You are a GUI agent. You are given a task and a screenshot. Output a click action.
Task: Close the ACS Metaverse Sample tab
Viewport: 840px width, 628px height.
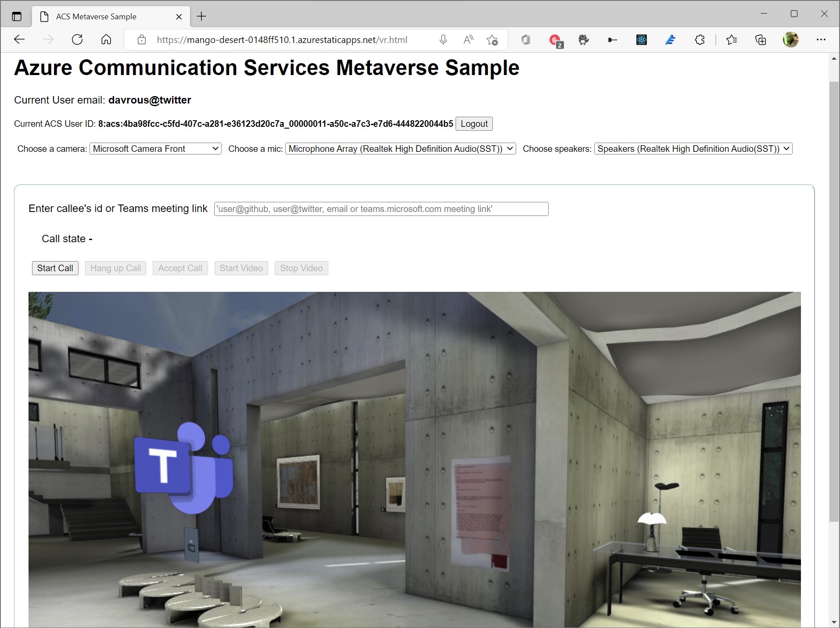[179, 17]
